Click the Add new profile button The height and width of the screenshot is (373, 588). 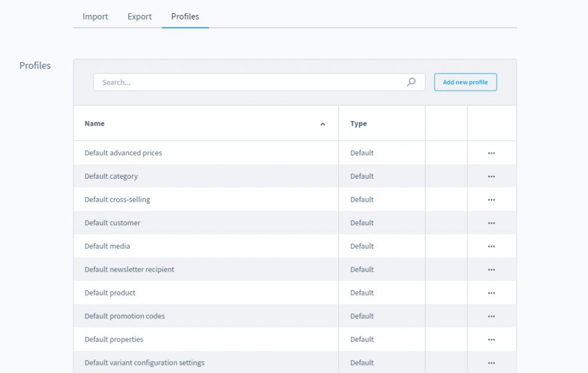point(465,82)
